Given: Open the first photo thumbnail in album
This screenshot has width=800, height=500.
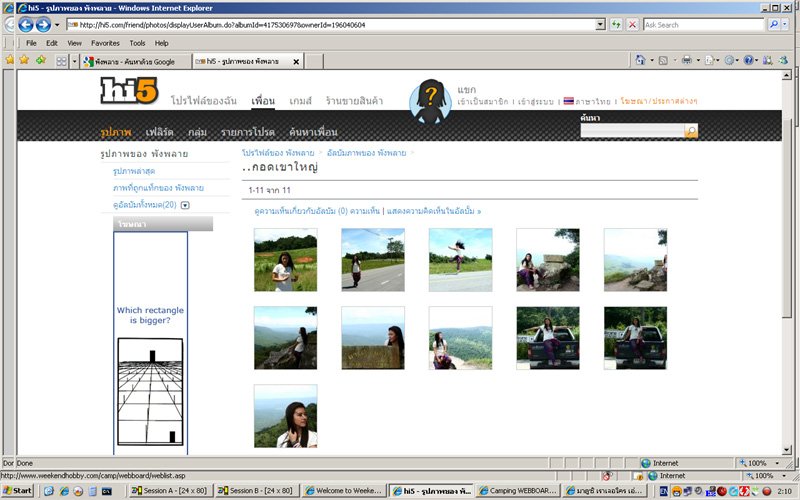Looking at the screenshot, I should [285, 259].
